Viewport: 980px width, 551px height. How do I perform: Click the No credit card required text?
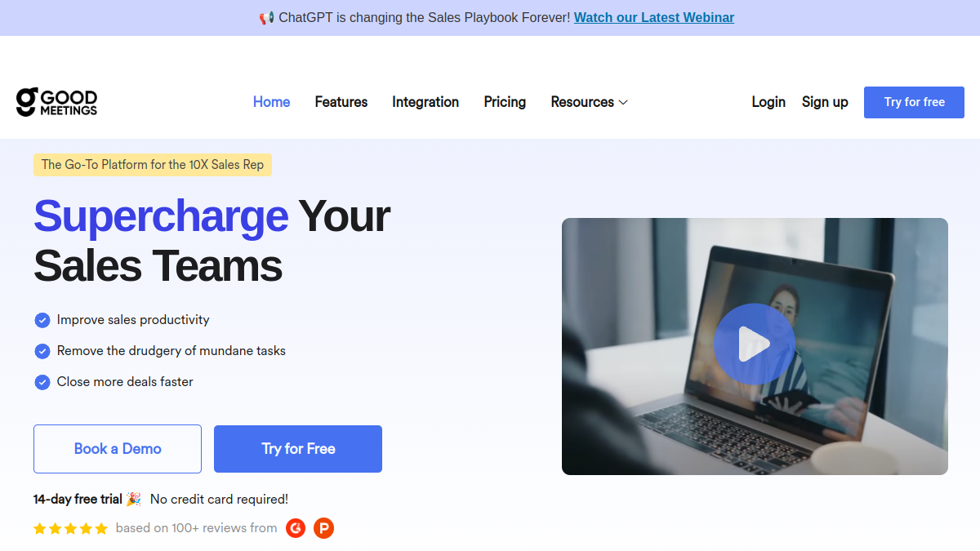point(219,499)
